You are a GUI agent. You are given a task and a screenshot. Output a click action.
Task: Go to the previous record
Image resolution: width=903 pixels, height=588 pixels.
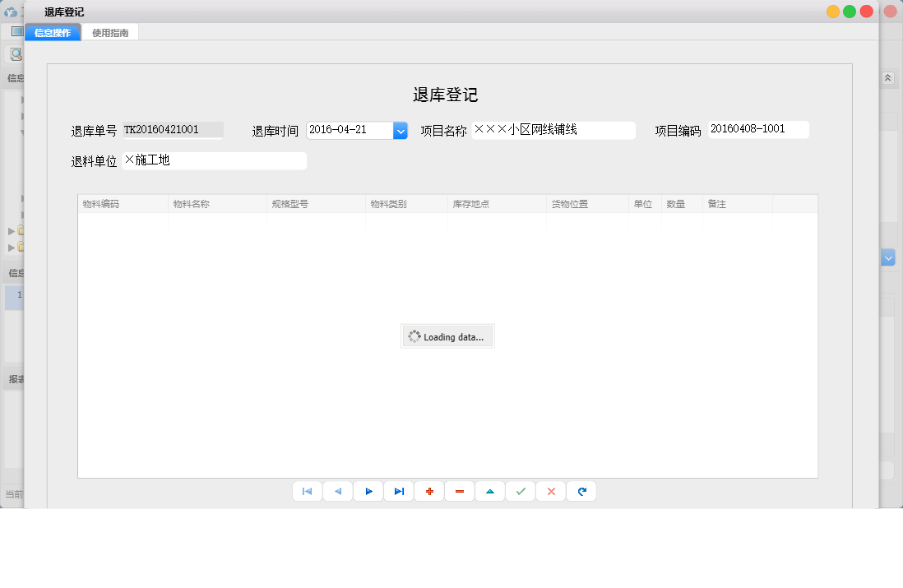point(337,491)
